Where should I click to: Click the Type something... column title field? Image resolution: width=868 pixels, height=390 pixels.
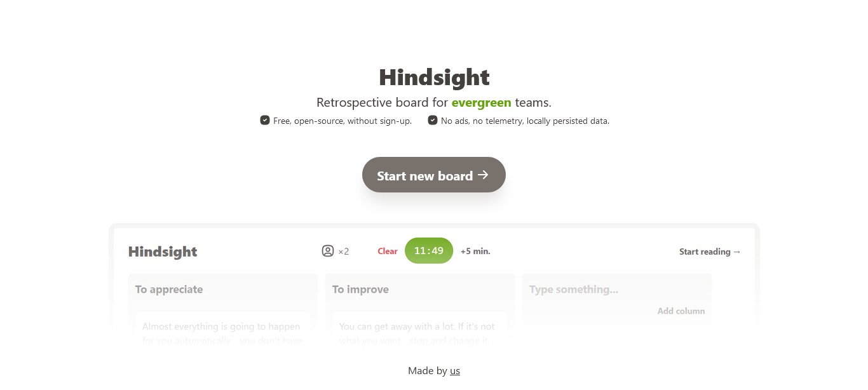pos(616,289)
